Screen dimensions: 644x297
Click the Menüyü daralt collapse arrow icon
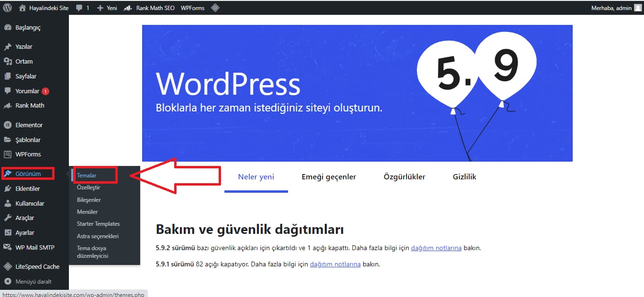(x=8, y=282)
